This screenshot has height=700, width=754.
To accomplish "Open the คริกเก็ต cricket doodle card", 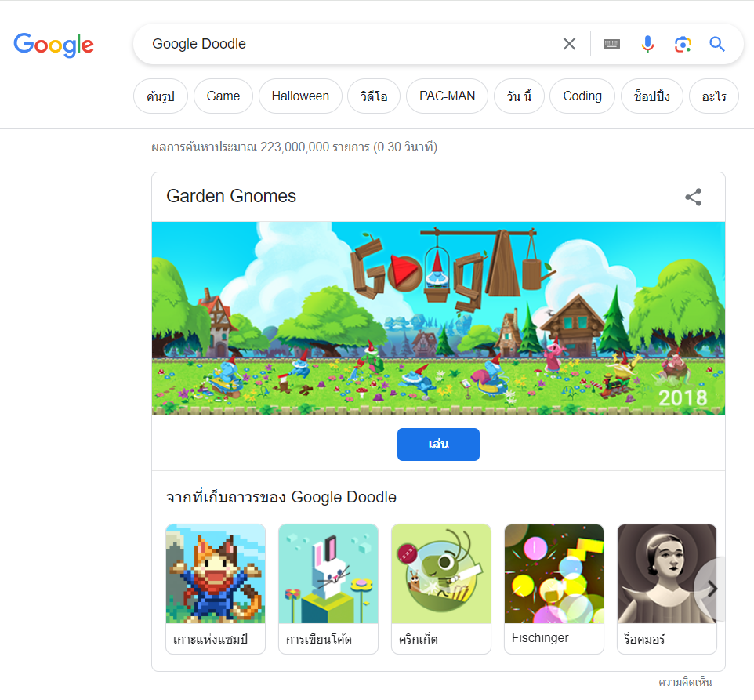I will point(441,589).
